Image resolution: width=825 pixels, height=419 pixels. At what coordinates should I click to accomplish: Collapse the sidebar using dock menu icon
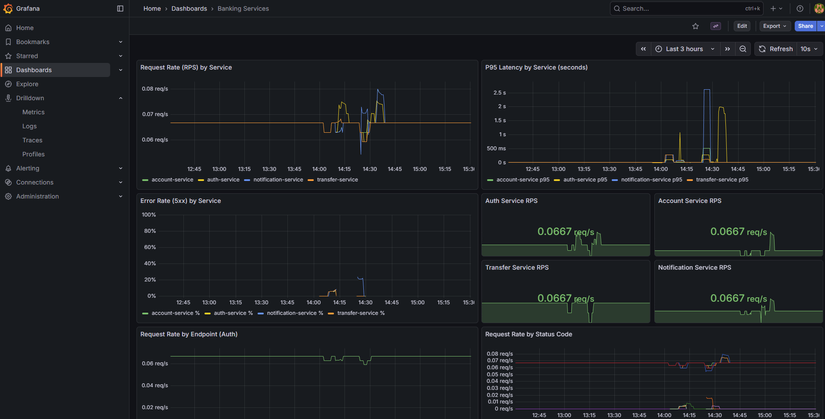(x=120, y=8)
